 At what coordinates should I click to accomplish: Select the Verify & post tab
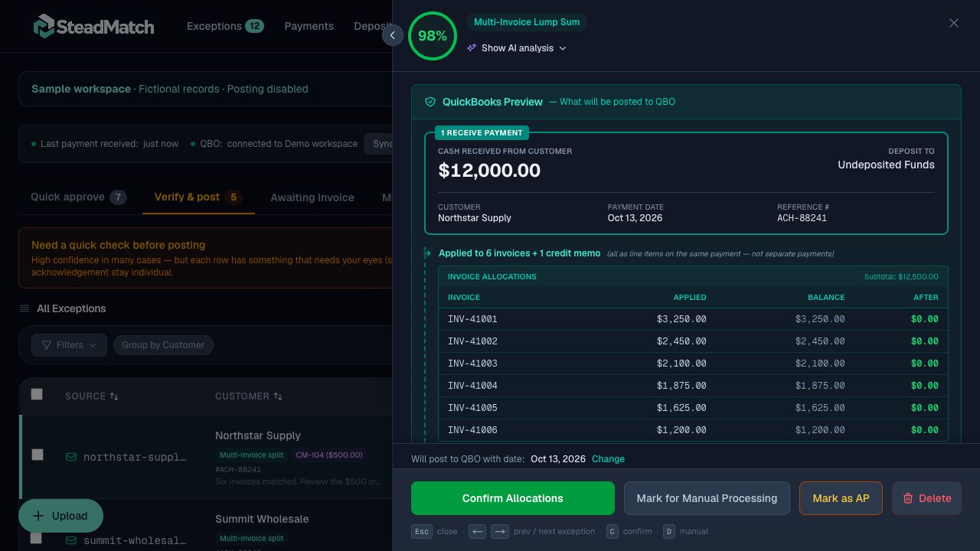click(198, 197)
